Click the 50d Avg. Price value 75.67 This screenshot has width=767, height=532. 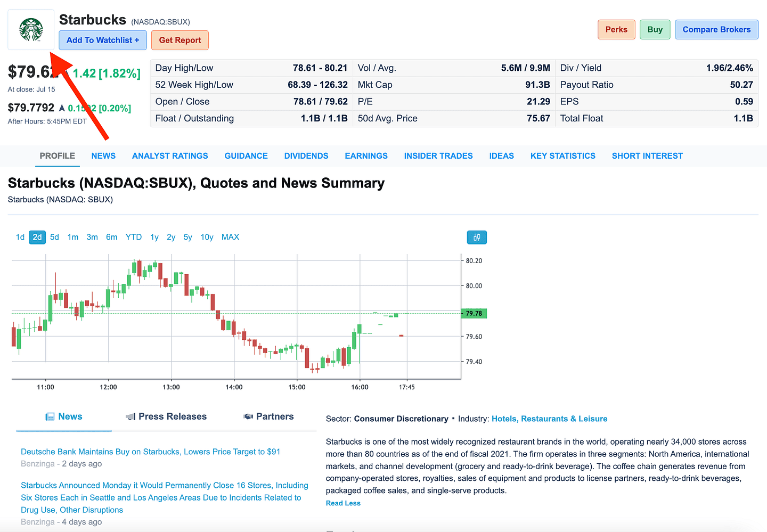pyautogui.click(x=538, y=118)
